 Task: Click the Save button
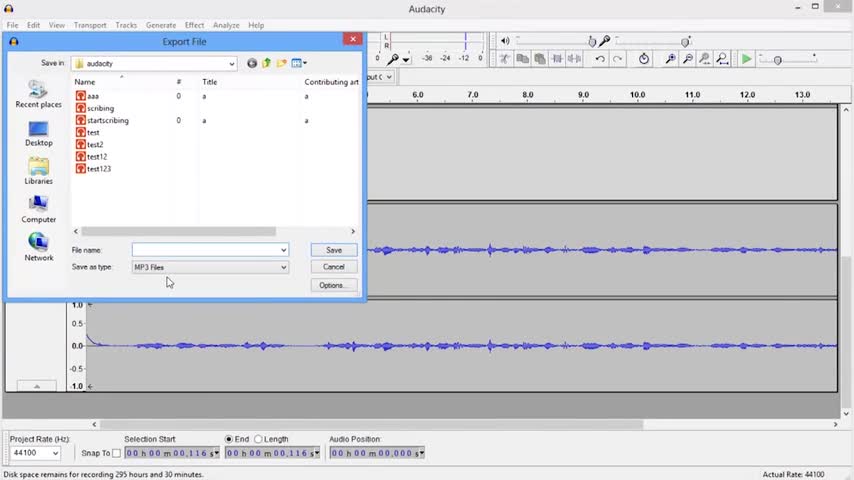(x=334, y=250)
